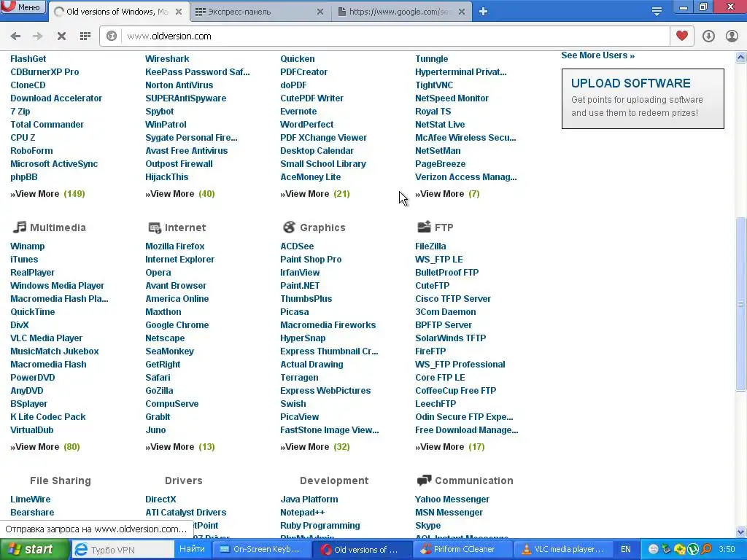The image size is (747, 560).
Task: Close the Экспресс-панель tab
Action: [x=320, y=12]
